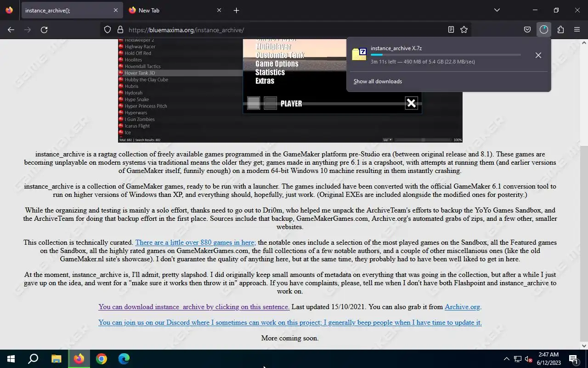
Task: Close the instance_archive(); tab
Action: point(115,10)
